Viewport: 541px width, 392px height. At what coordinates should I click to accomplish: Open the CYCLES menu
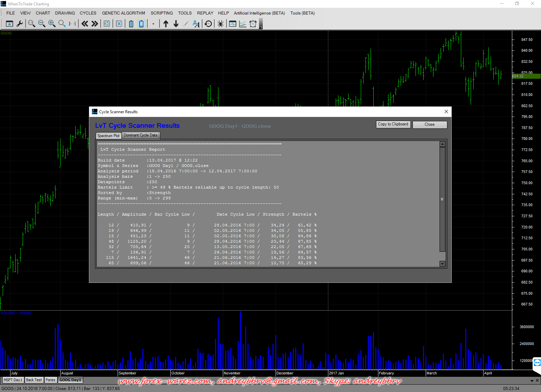(x=88, y=13)
